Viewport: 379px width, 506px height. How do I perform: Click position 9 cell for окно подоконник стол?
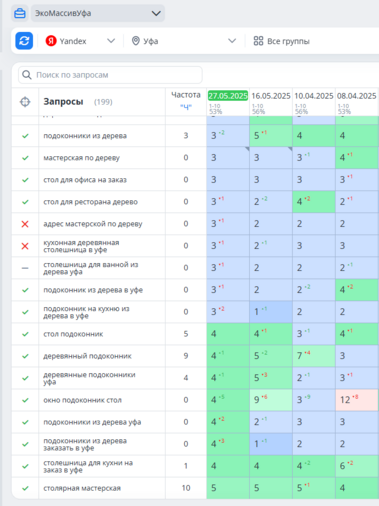[x=271, y=400]
